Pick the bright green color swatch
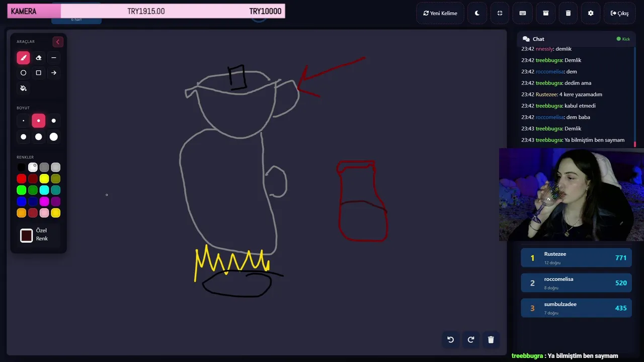The width and height of the screenshot is (644, 362). [x=21, y=190]
